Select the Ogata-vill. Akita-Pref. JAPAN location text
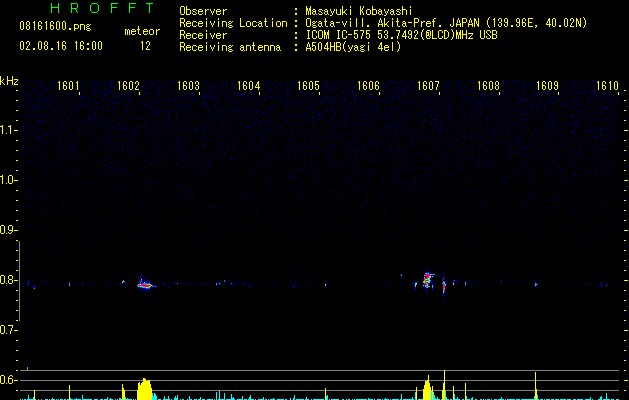 [446, 23]
